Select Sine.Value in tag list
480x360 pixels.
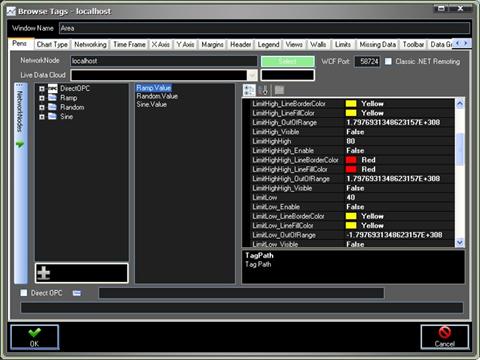[152, 104]
